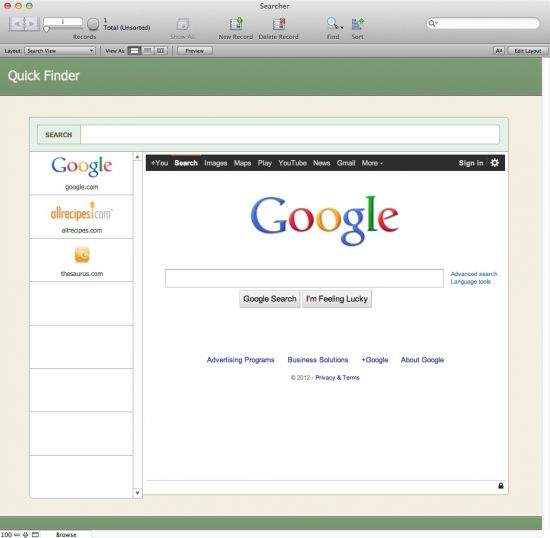
Task: Click the Show All toolbar icon
Action: click(x=182, y=24)
